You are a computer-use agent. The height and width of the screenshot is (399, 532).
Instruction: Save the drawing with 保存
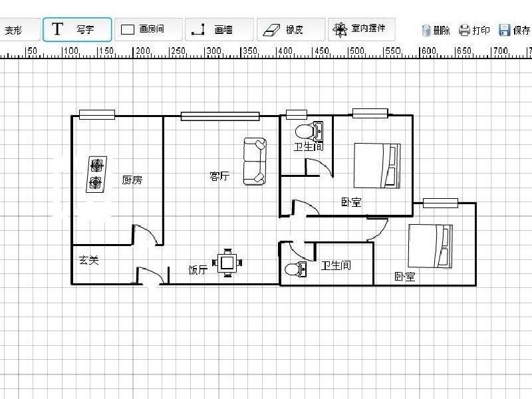click(515, 31)
